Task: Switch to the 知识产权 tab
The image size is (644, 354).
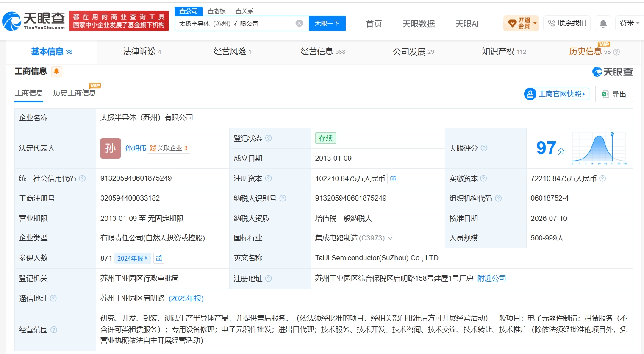Action: pos(504,52)
